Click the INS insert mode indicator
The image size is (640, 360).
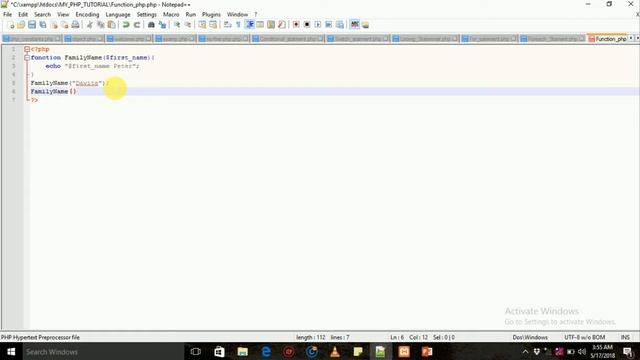pos(625,338)
